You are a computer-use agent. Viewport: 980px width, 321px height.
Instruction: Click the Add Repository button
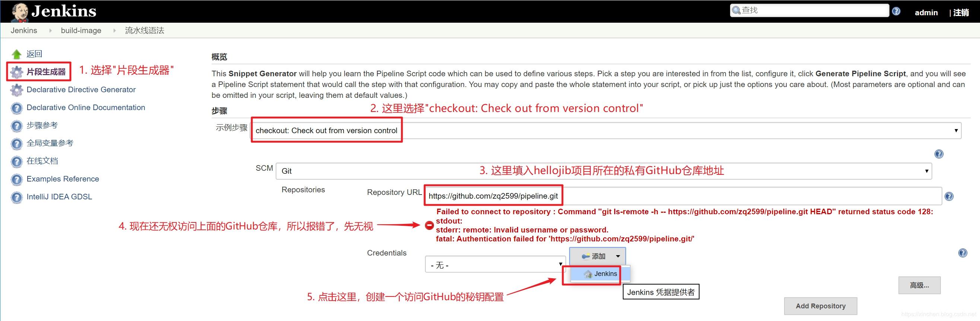(x=820, y=306)
